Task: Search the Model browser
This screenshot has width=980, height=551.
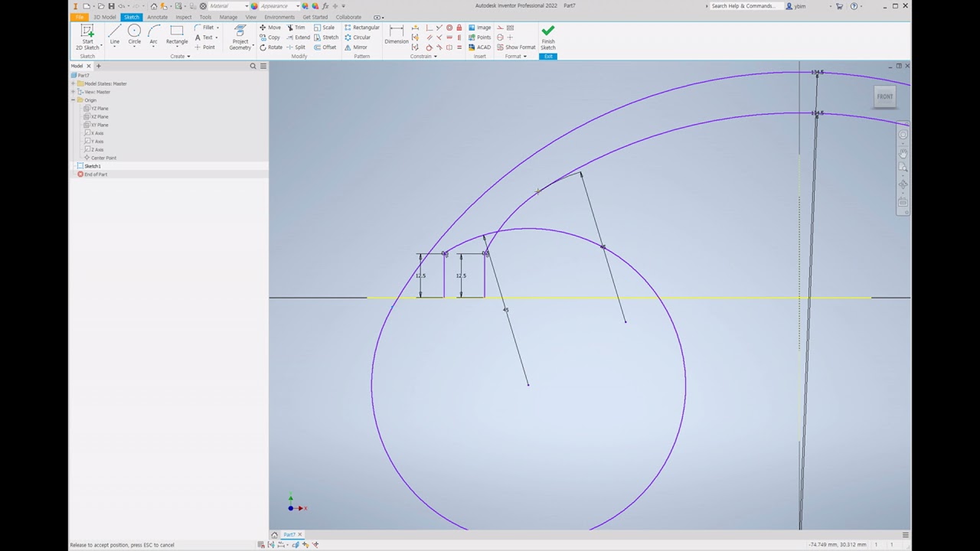Action: (x=253, y=66)
